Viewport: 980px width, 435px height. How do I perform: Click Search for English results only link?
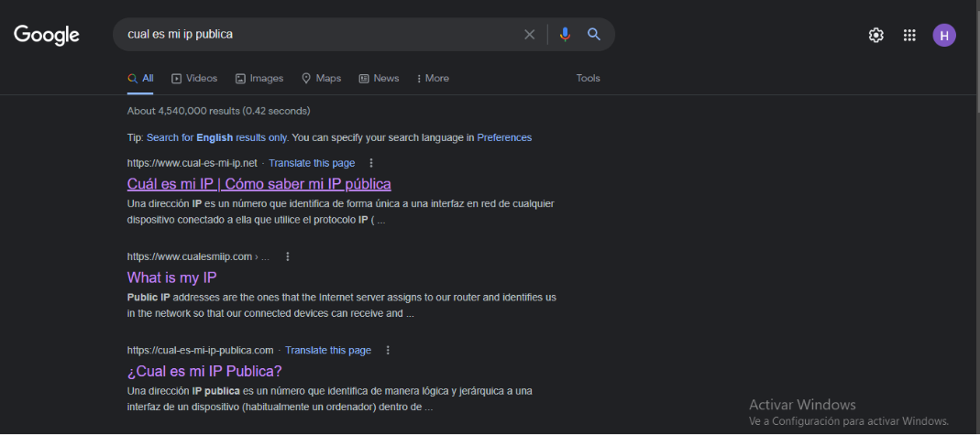tap(217, 137)
